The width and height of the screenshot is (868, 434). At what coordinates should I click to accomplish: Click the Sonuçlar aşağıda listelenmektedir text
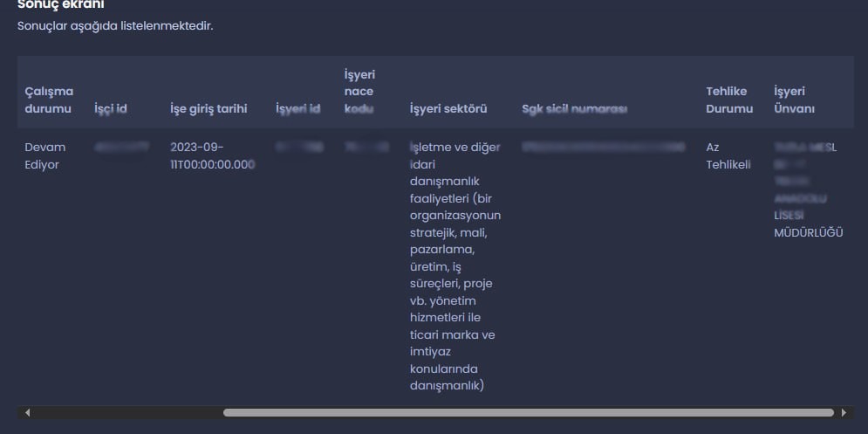(115, 26)
